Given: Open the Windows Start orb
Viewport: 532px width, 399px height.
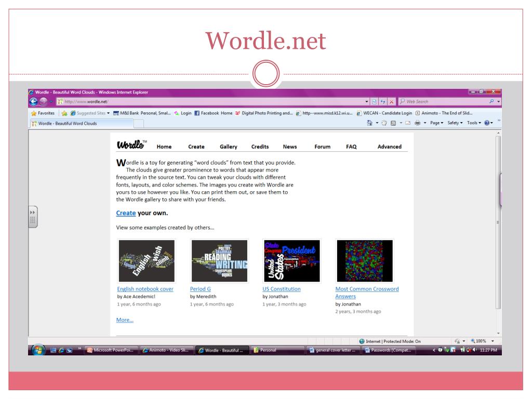Looking at the screenshot, I should (38, 350).
